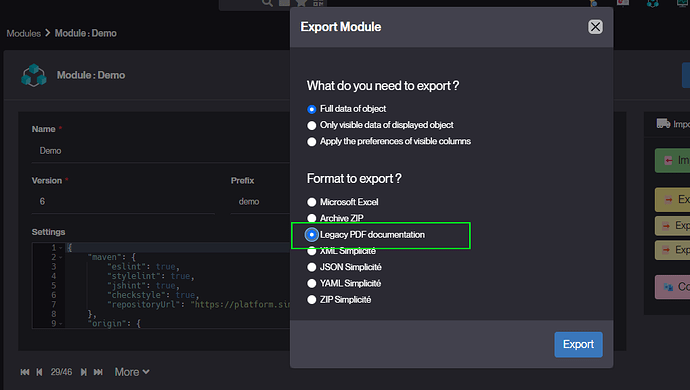This screenshot has width=690, height=390.
Task: Collapse the "maven" block at line 2
Action: pyautogui.click(x=61, y=257)
